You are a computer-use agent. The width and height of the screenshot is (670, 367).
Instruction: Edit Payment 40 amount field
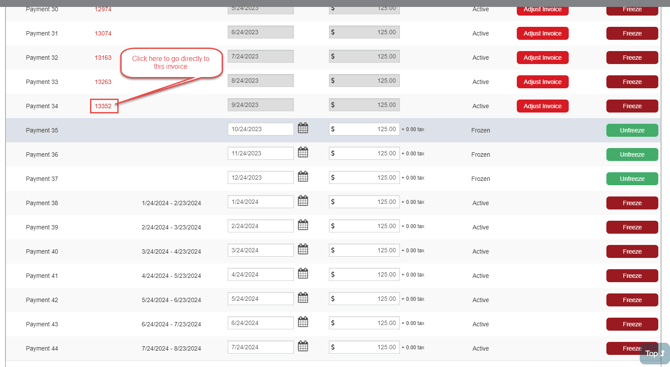364,250
